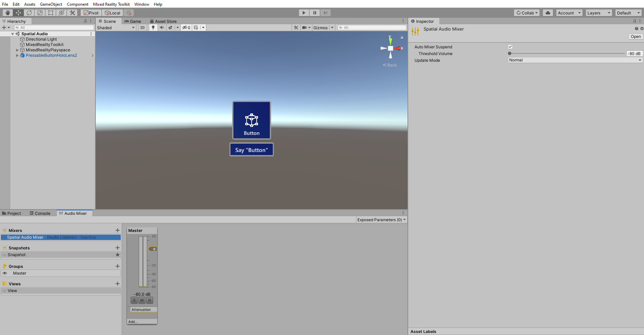Select the Hand tool

point(7,12)
